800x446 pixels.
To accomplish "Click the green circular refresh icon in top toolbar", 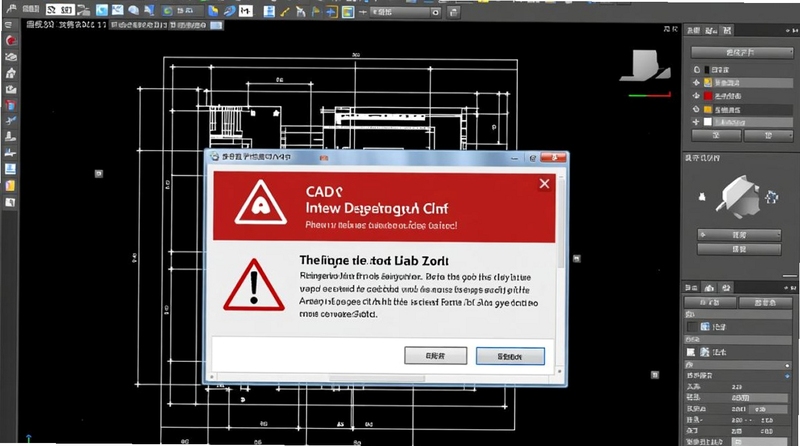I will point(167,11).
